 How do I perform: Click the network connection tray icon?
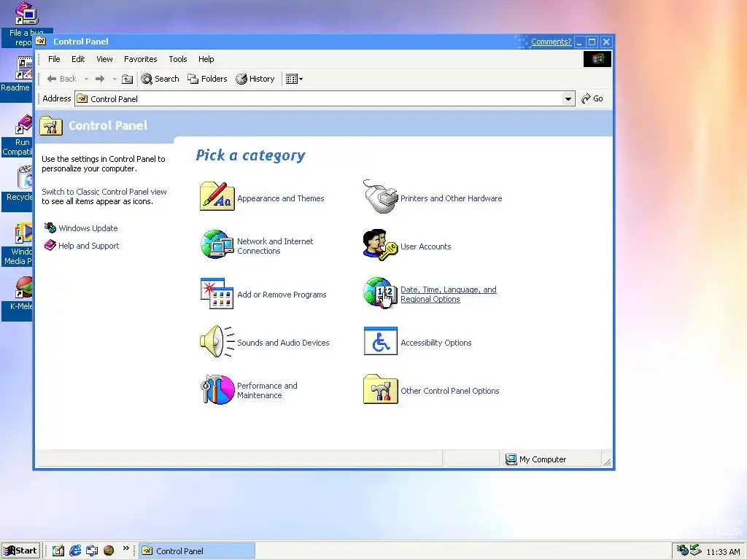[x=695, y=550]
